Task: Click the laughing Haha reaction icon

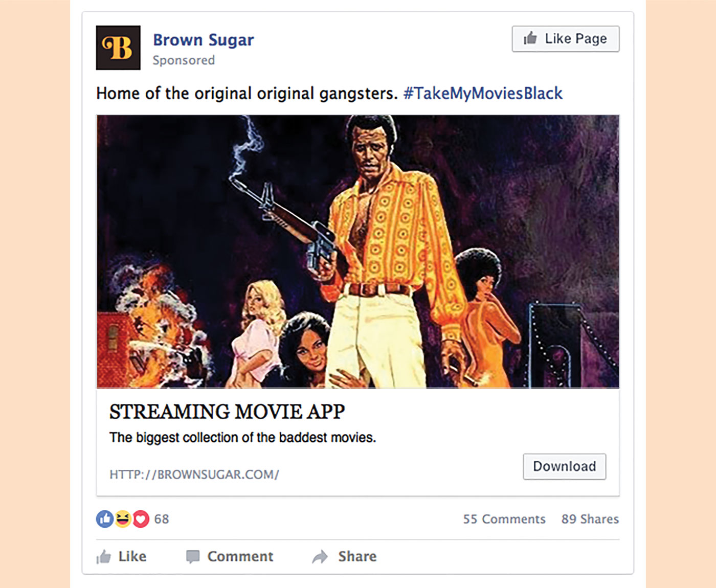Action: pyautogui.click(x=123, y=519)
